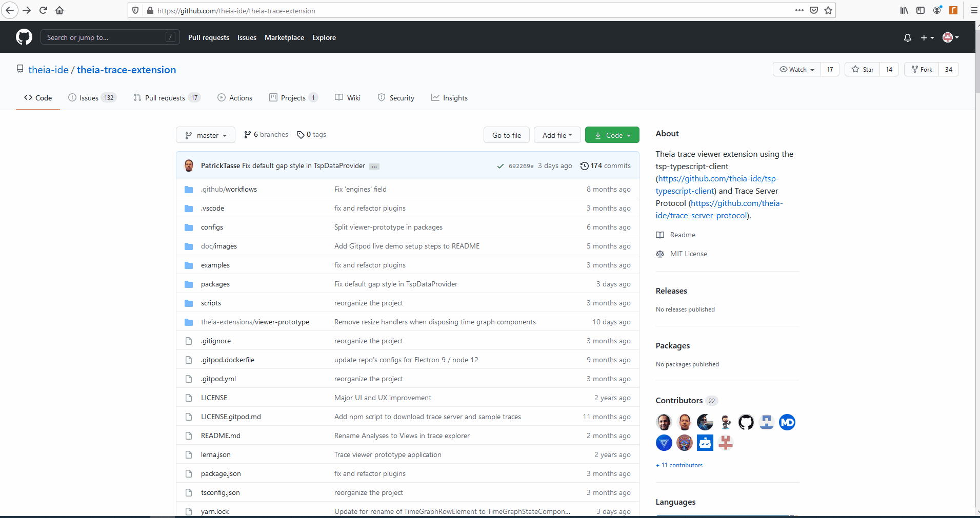Image resolution: width=980 pixels, height=518 pixels.
Task: Fork this repository
Action: click(922, 69)
